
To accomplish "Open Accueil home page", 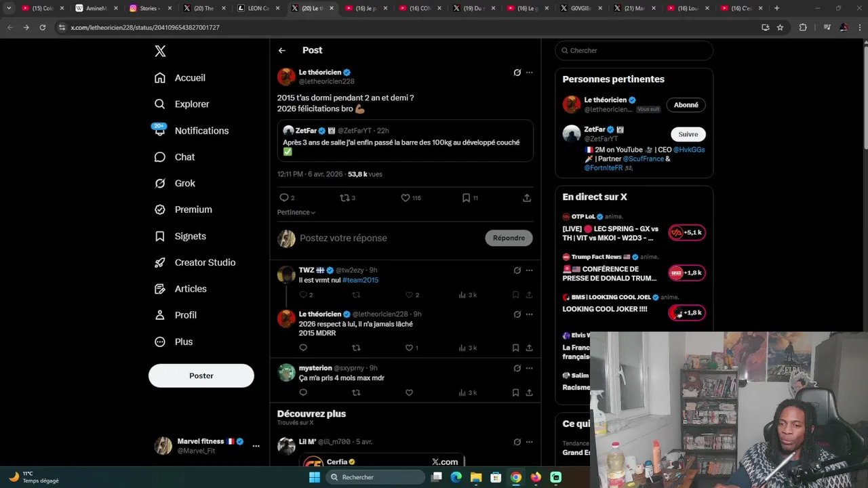I will (x=180, y=78).
